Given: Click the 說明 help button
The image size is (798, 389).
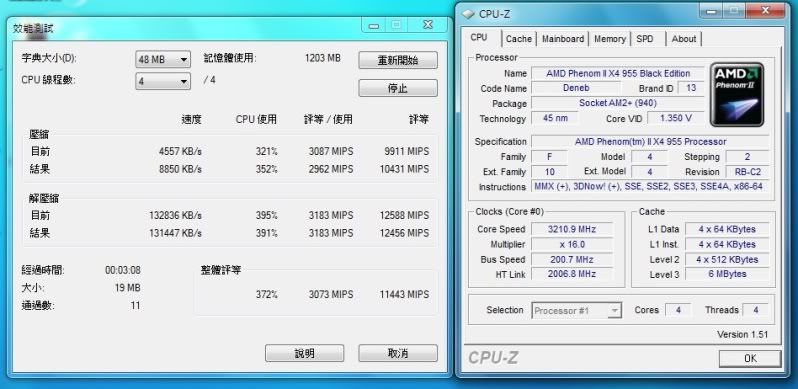Looking at the screenshot, I should click(304, 353).
